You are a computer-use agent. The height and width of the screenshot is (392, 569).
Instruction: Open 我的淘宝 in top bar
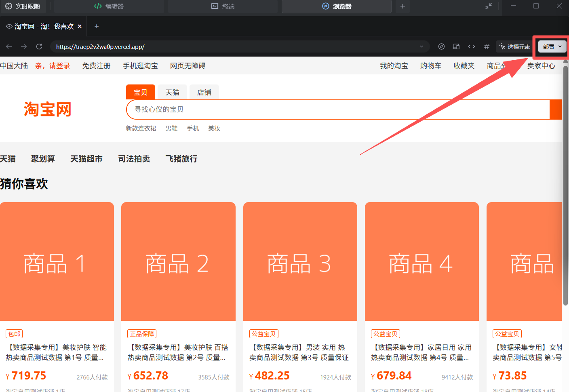point(394,65)
